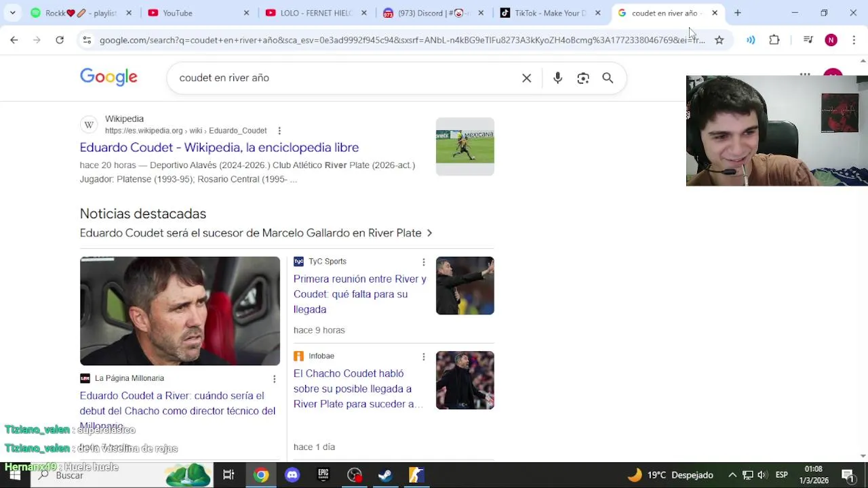Expand the Eduardo Coudet sucesor news chevron
868x488 pixels.
[429, 233]
